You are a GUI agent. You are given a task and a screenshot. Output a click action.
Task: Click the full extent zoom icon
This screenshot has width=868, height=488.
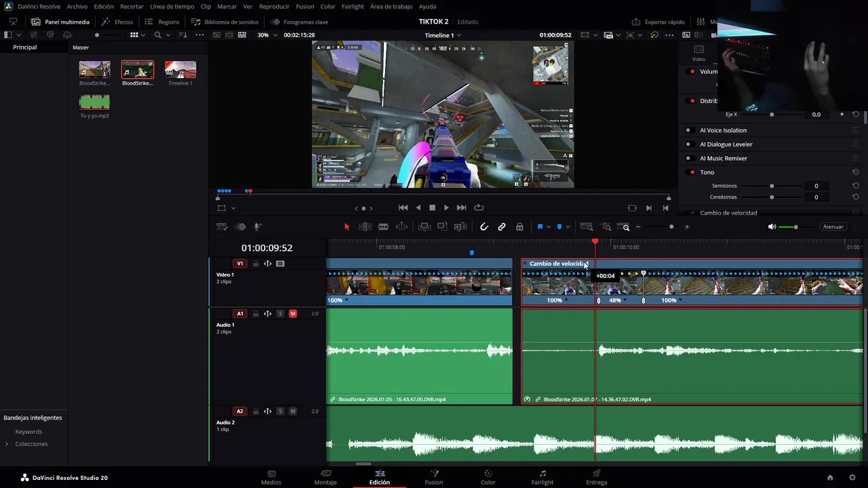click(x=587, y=227)
